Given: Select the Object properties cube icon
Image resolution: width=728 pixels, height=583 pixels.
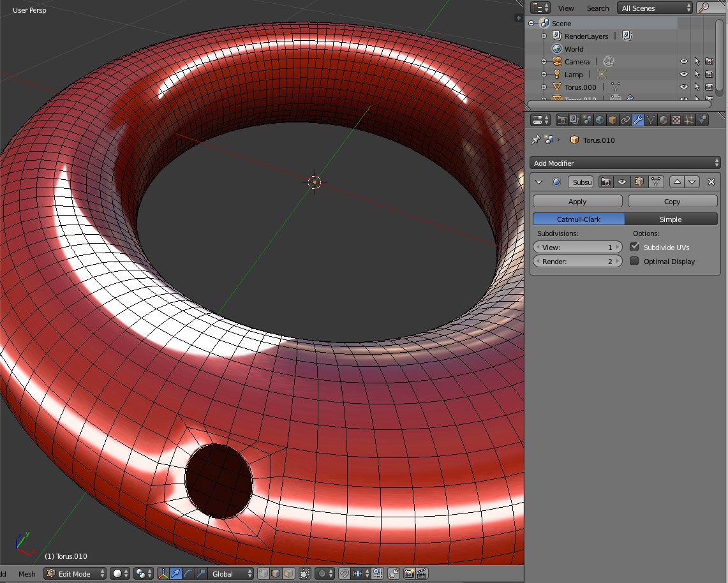Looking at the screenshot, I should click(611, 120).
